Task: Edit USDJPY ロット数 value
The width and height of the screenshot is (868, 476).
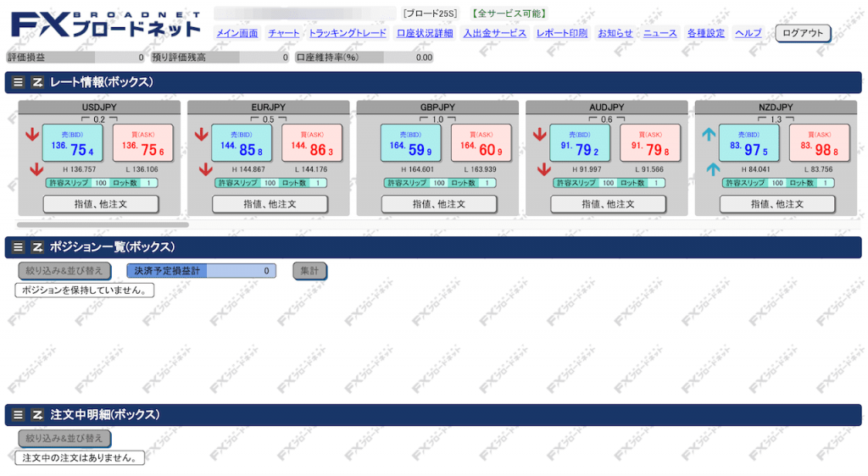Action: (147, 183)
